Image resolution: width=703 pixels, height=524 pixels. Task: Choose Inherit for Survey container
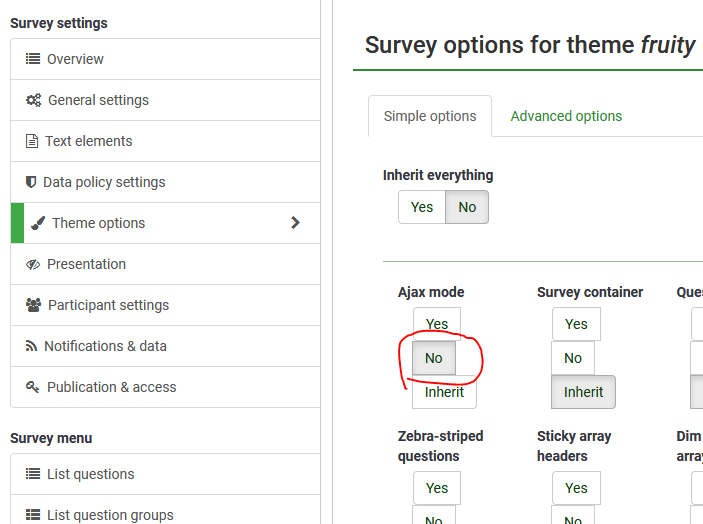[x=583, y=392]
